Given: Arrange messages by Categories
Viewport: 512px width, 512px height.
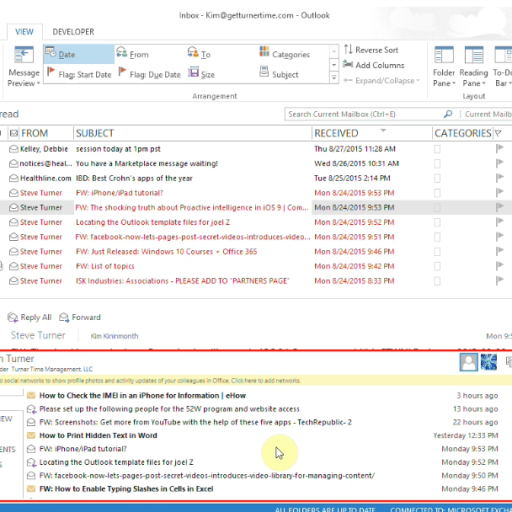Looking at the screenshot, I should pos(285,54).
